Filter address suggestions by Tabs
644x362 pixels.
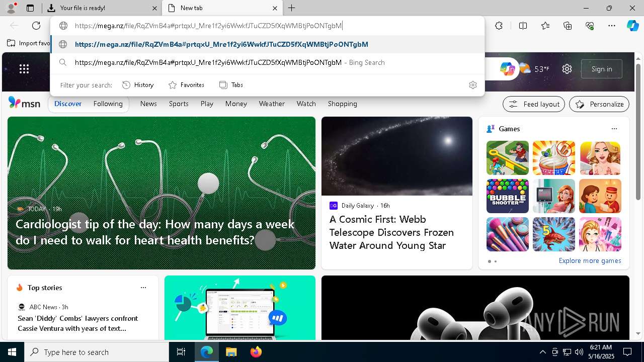click(x=231, y=85)
